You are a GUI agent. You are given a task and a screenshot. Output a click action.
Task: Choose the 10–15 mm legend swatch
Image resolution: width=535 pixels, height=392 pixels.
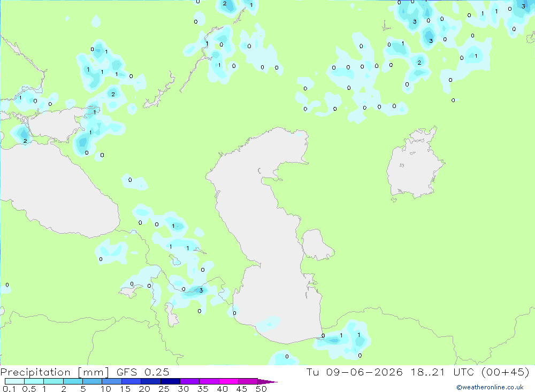[x=112, y=381]
